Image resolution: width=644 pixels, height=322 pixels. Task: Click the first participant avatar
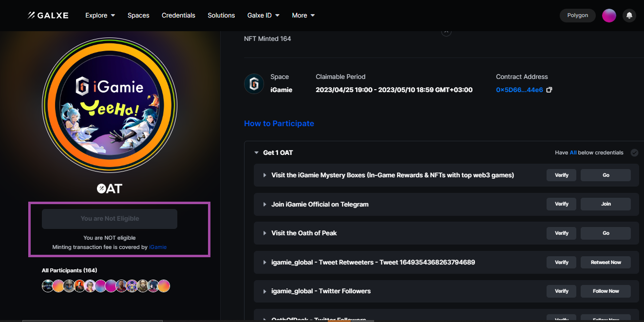pos(48,286)
